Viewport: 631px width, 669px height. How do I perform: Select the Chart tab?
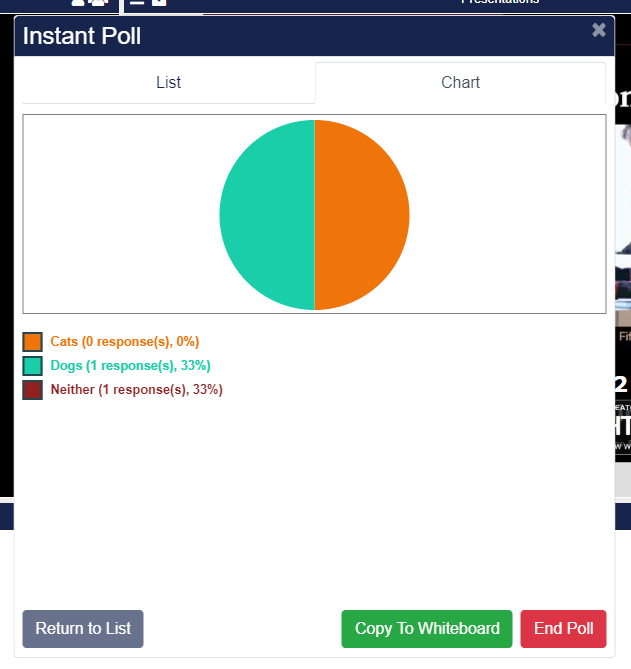pos(460,83)
